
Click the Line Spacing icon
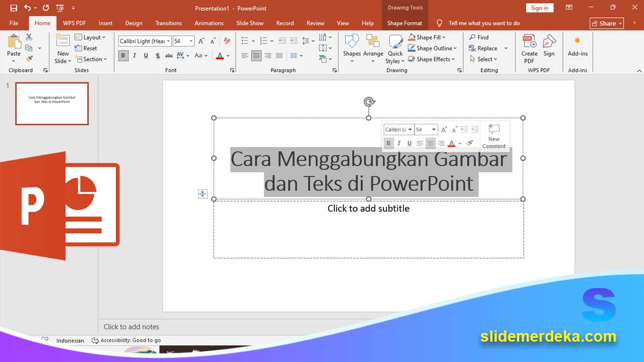[305, 41]
